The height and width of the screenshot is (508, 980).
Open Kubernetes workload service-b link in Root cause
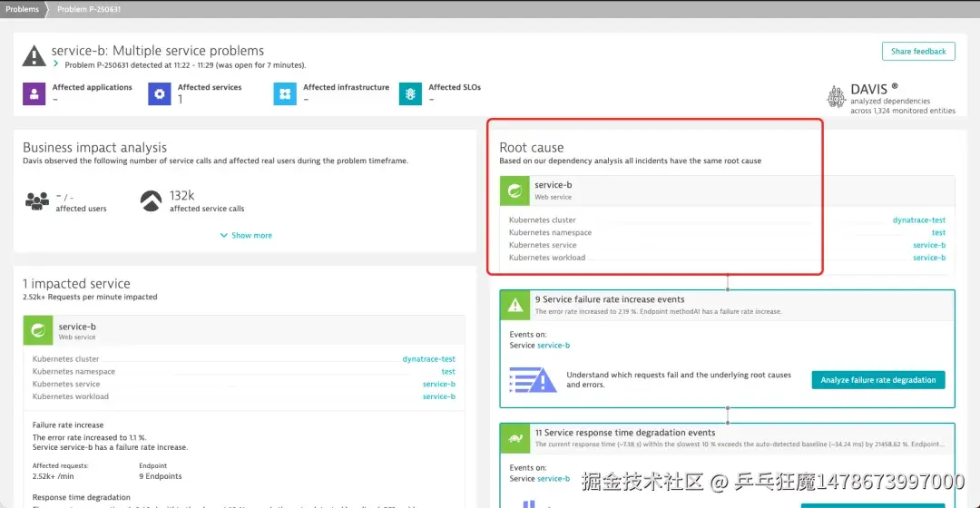point(929,258)
